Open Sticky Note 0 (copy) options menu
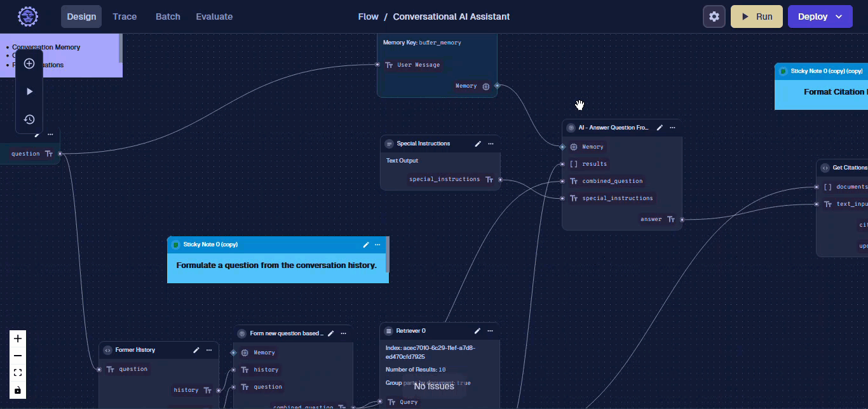Image resolution: width=868 pixels, height=409 pixels. click(x=377, y=245)
